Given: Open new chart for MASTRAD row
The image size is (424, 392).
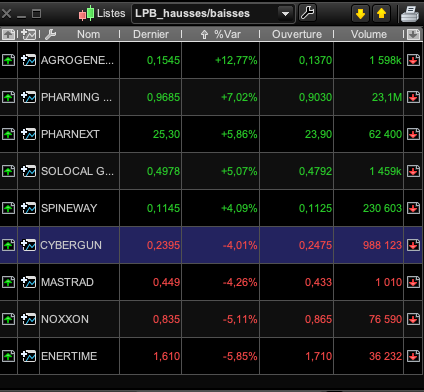Looking at the screenshot, I should click(29, 282).
